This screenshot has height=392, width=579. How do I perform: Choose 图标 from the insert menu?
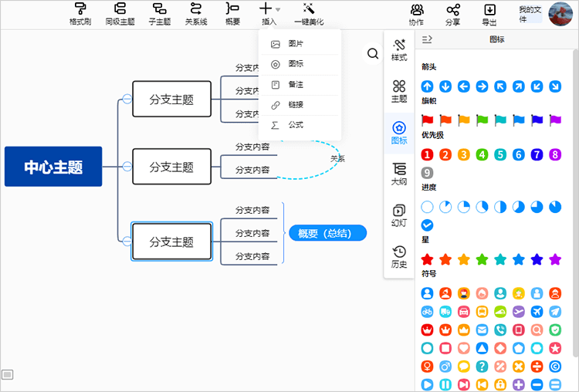pos(300,64)
